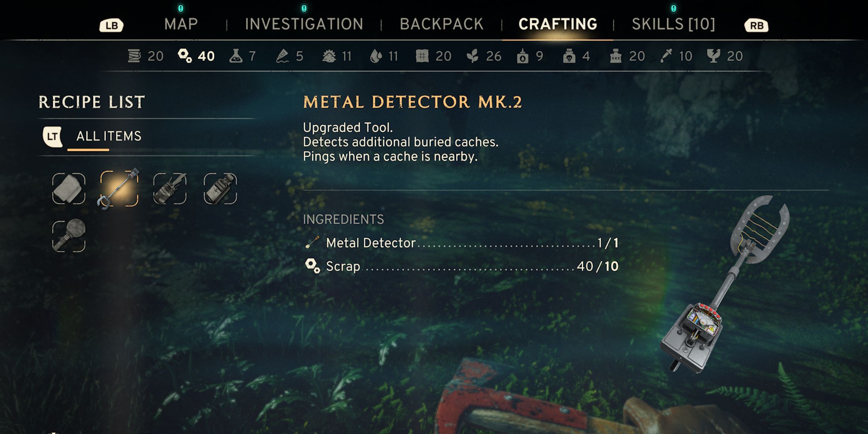
Task: Click the RB bumper button
Action: pyautogui.click(x=756, y=26)
